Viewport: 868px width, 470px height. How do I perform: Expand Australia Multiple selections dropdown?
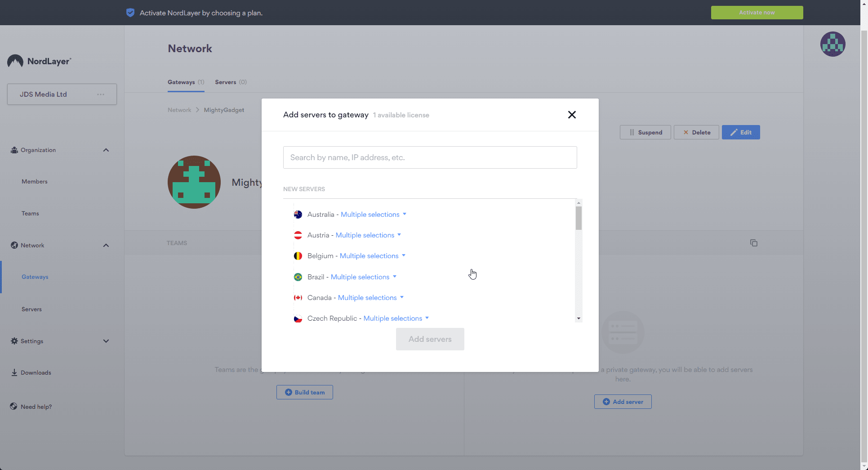pos(373,215)
